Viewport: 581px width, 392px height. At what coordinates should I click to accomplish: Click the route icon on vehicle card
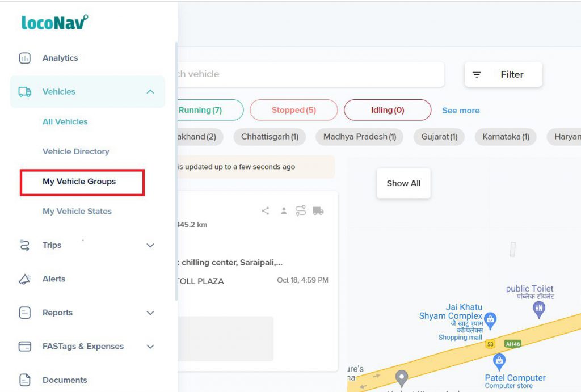[x=300, y=211]
